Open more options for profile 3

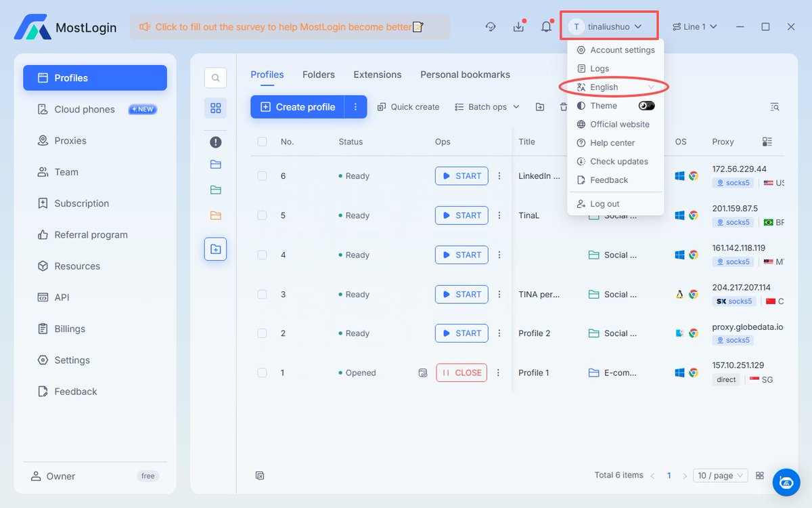click(499, 295)
